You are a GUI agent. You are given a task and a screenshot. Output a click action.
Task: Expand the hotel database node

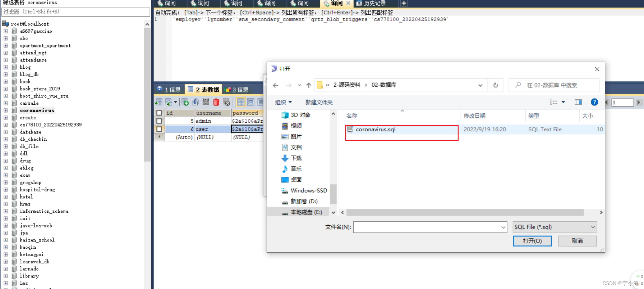[6, 197]
